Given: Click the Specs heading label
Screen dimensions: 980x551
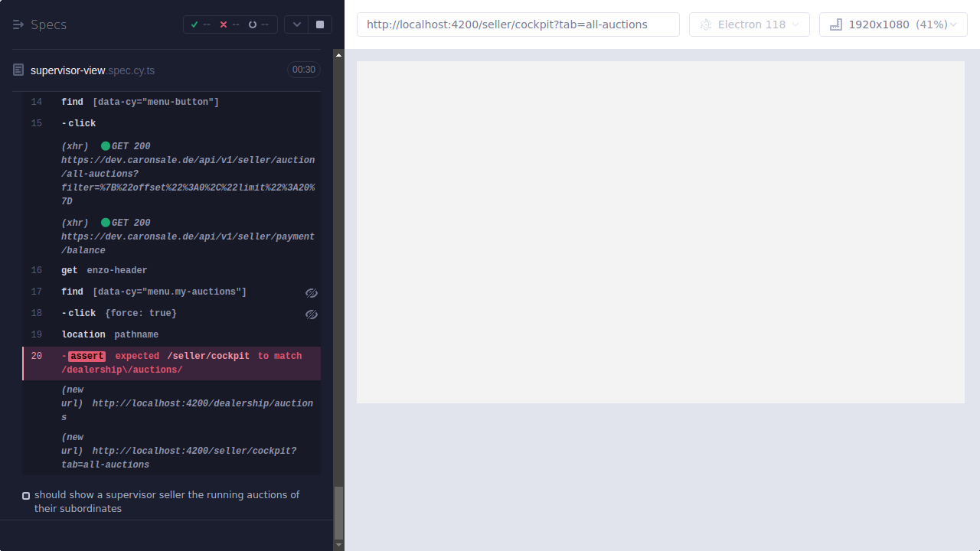Looking at the screenshot, I should click(47, 24).
